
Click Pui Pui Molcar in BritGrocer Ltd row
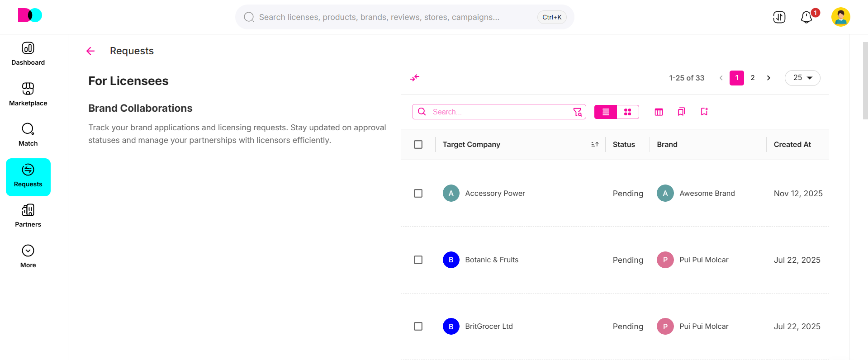(704, 327)
